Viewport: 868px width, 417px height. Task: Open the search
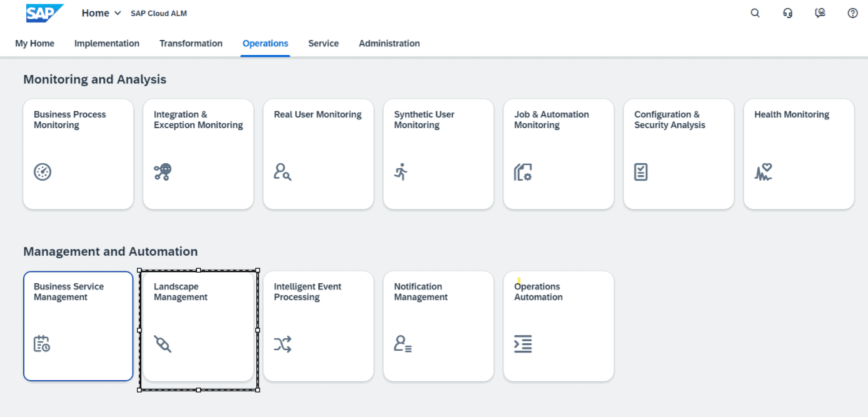click(x=754, y=13)
